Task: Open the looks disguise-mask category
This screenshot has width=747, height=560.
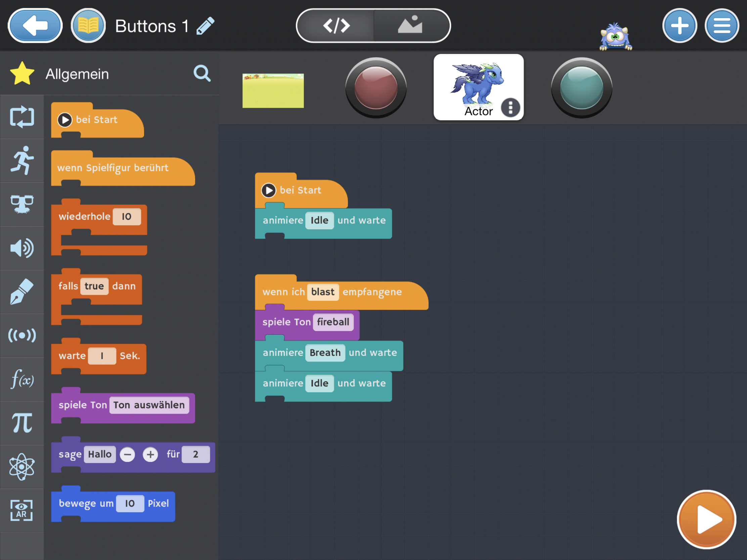Action: pyautogui.click(x=22, y=204)
